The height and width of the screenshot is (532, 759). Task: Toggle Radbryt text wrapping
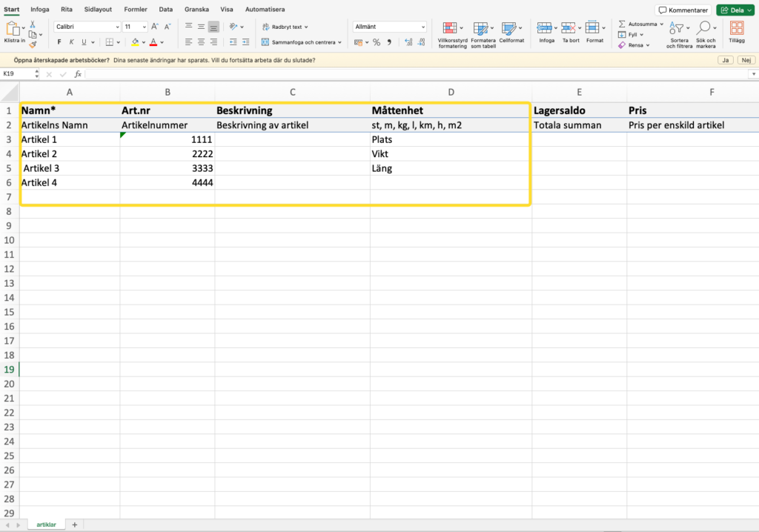282,27
